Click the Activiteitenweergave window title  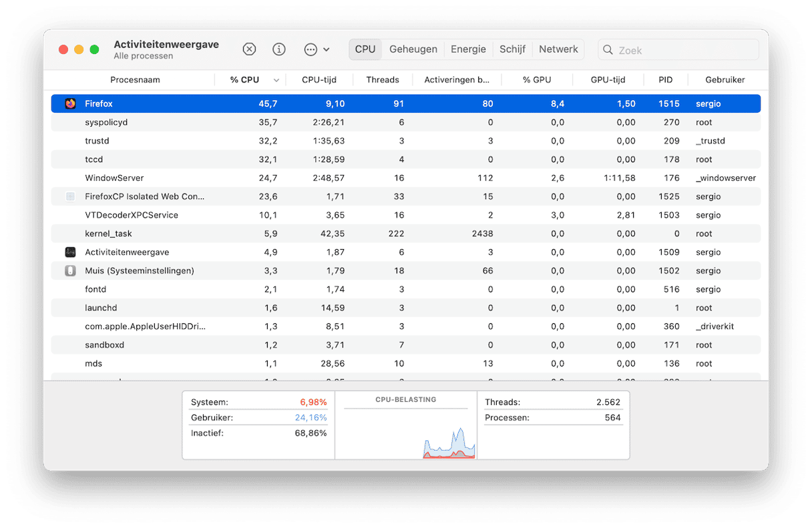point(166,45)
